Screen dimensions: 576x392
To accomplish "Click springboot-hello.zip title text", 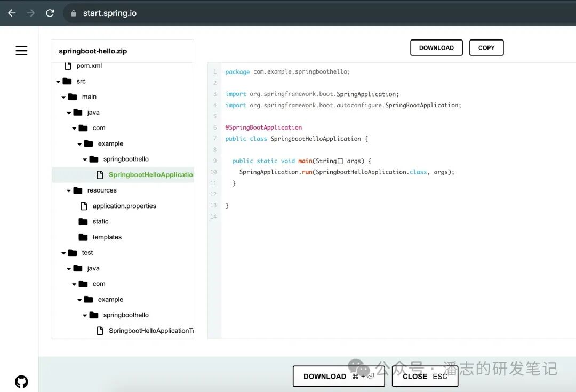I will pyautogui.click(x=93, y=51).
